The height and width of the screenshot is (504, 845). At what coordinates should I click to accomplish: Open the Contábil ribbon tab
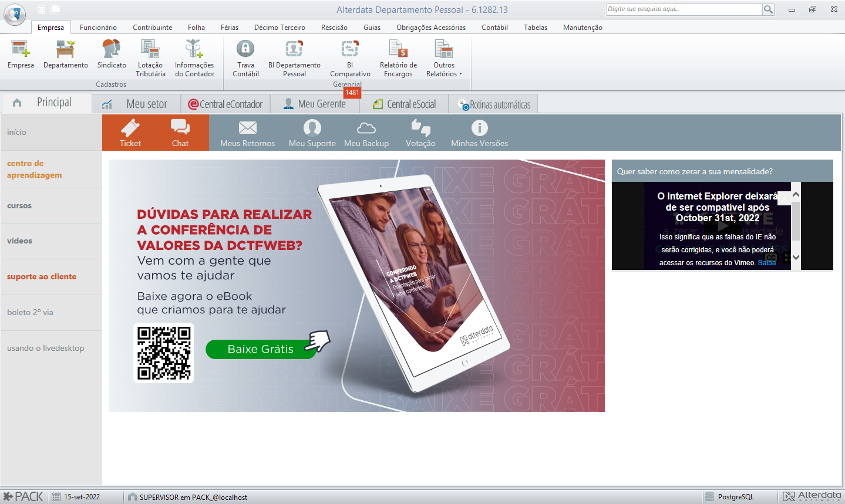[494, 28]
